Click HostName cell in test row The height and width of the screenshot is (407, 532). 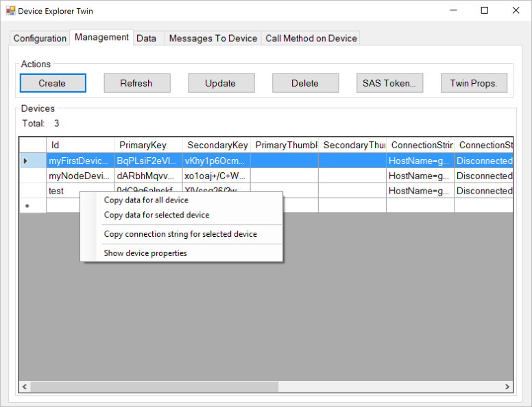[x=420, y=191]
